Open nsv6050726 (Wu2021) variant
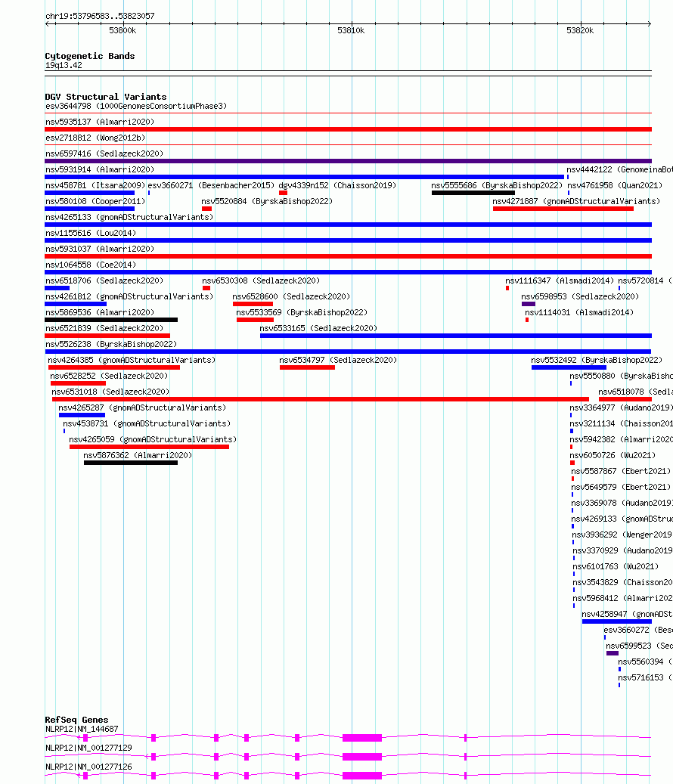 613,456
